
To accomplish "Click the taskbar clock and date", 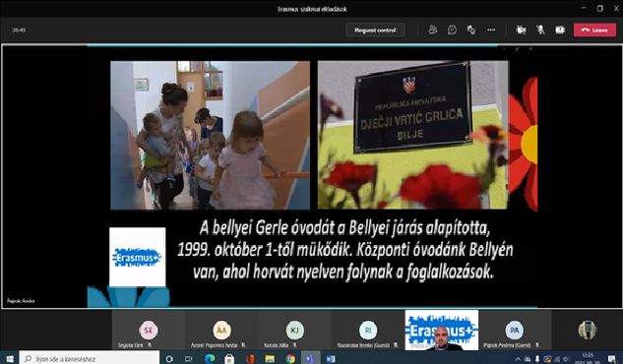I will tap(588, 359).
